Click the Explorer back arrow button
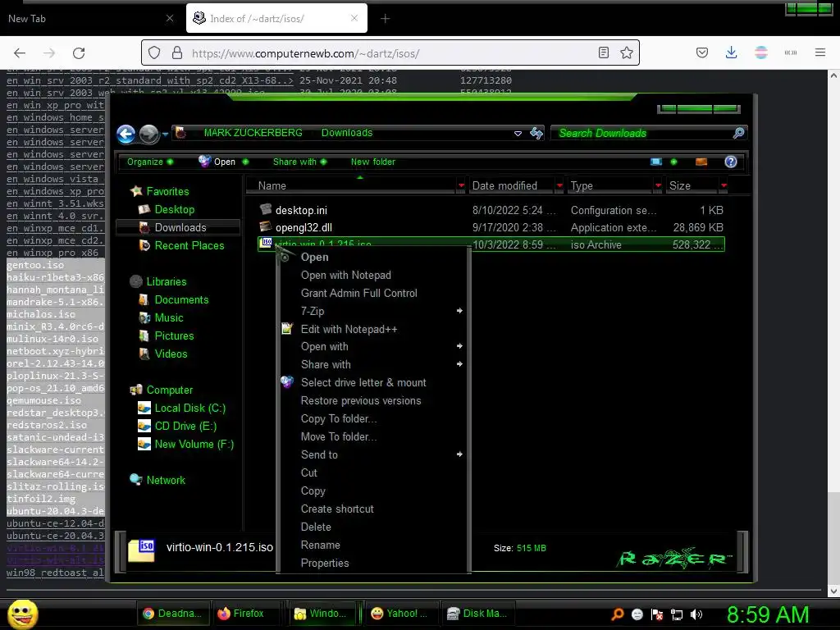The image size is (840, 630). tap(126, 134)
